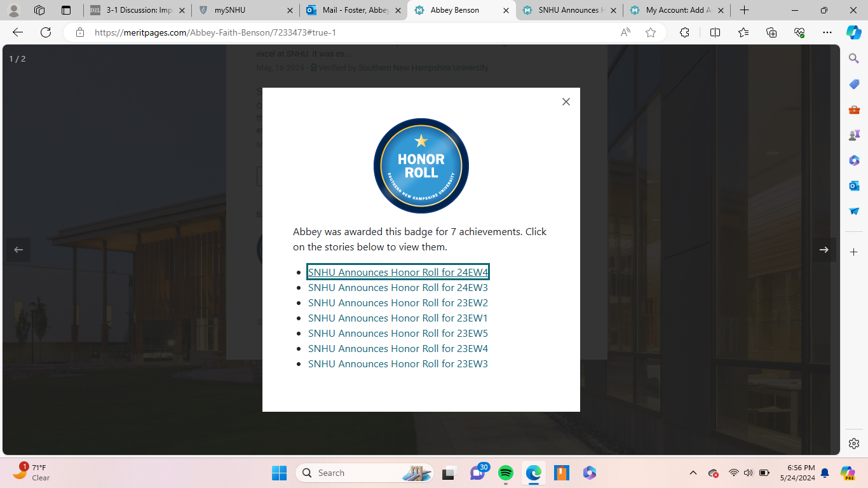Screen dimensions: 868x488
Task: Open sidebar Drop paper plane icon
Action: (x=854, y=211)
